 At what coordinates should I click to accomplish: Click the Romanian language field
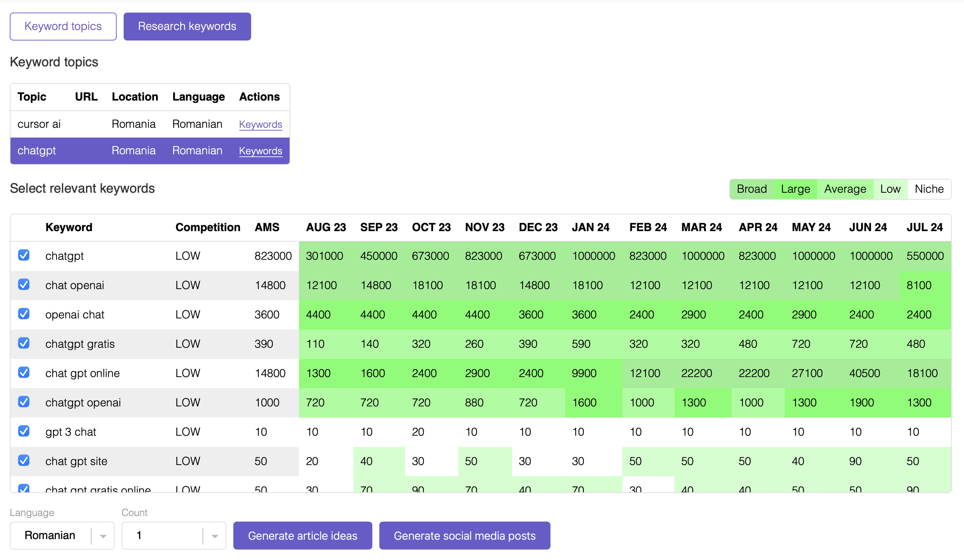click(63, 536)
